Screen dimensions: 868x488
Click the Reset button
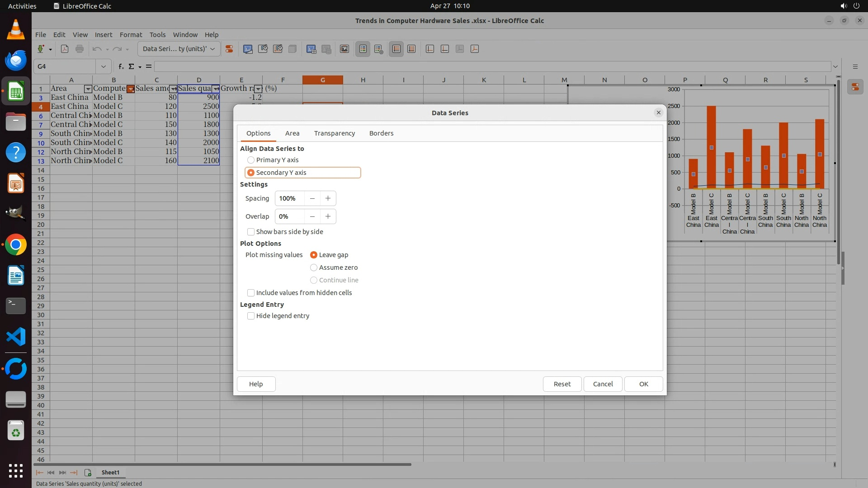click(562, 384)
